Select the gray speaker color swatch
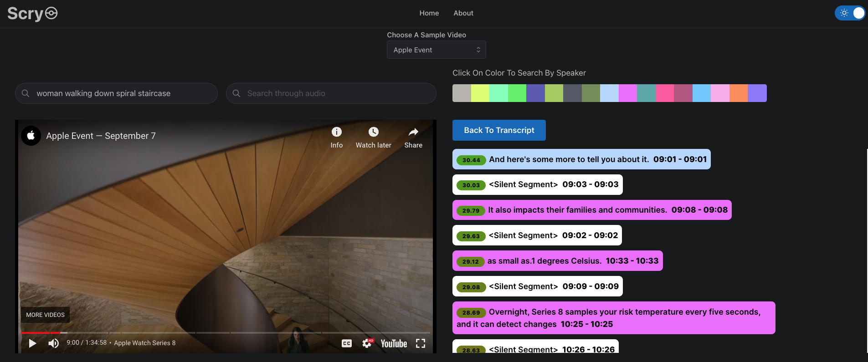 pyautogui.click(x=462, y=93)
